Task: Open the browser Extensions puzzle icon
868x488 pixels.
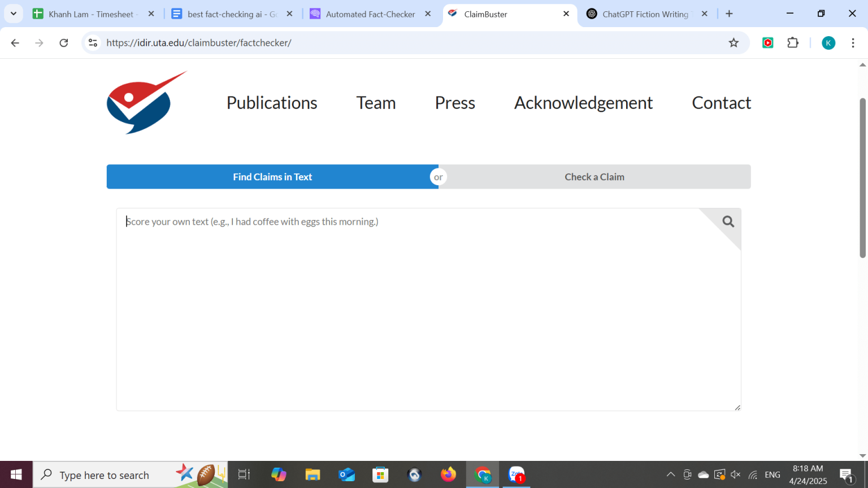Action: click(x=793, y=43)
